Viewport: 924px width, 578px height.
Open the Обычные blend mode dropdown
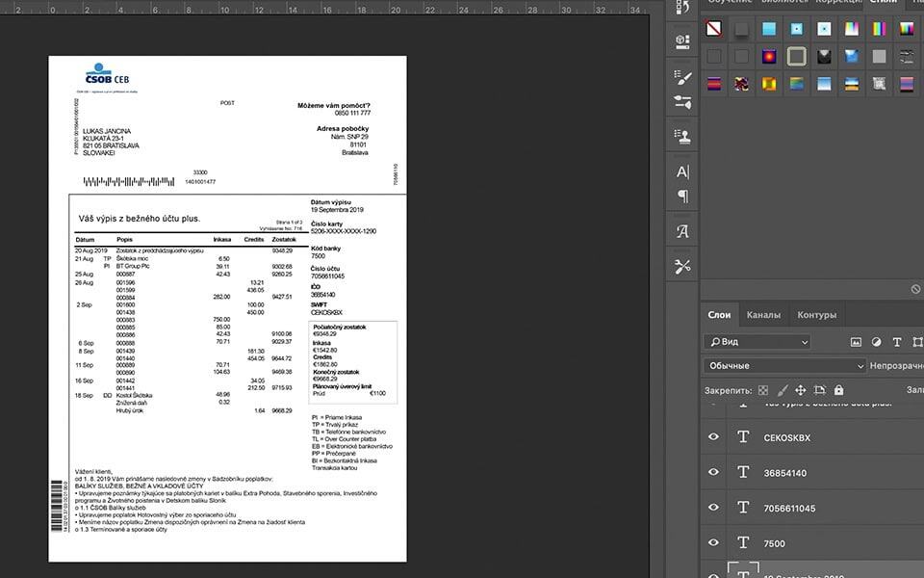click(785, 366)
